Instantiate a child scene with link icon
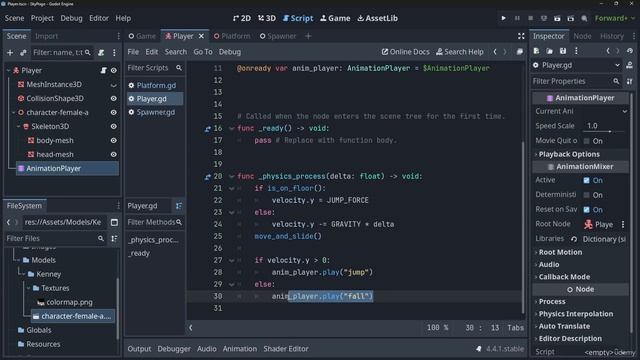This screenshot has width=640, height=360. coord(23,53)
